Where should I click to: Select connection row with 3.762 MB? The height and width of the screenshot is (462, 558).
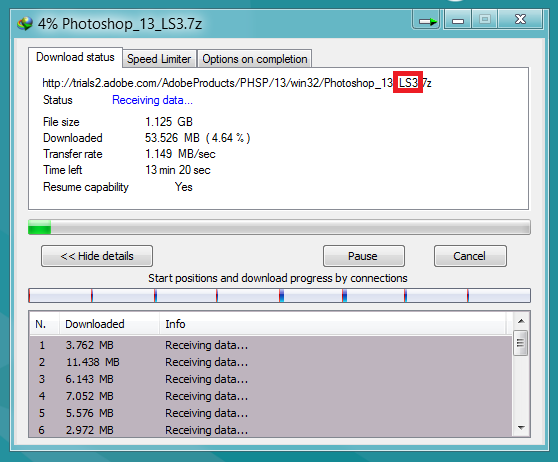pos(271,345)
